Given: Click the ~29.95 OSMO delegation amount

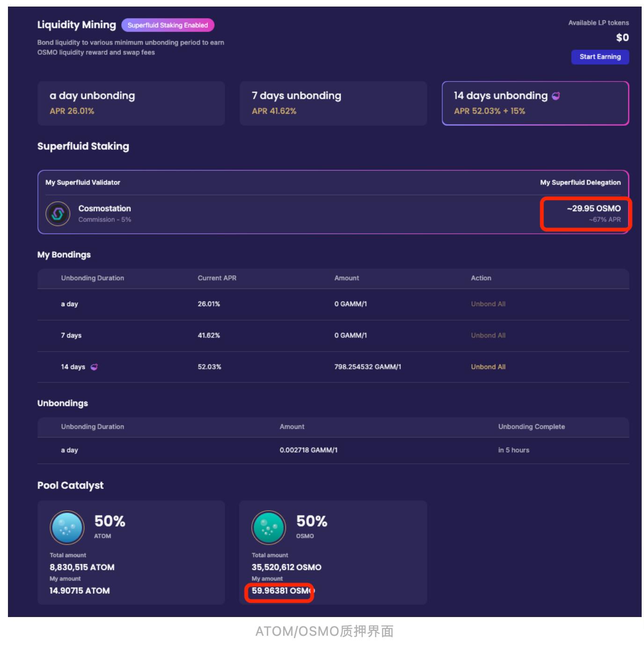Looking at the screenshot, I should 593,209.
